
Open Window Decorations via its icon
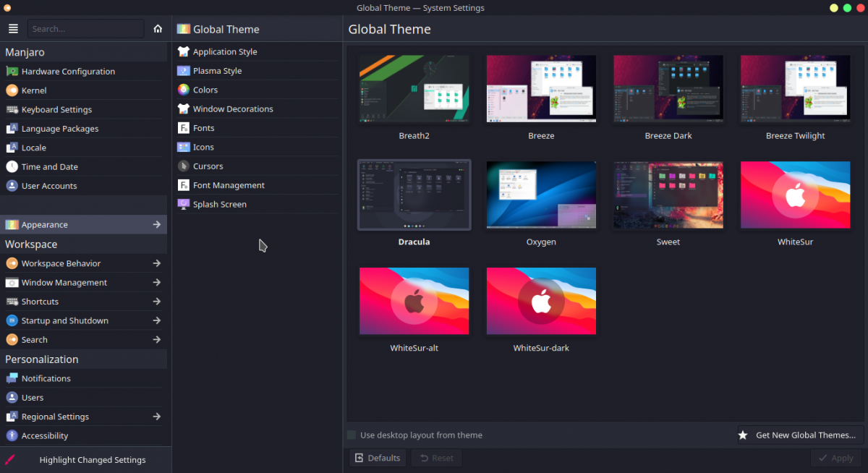[x=183, y=108]
